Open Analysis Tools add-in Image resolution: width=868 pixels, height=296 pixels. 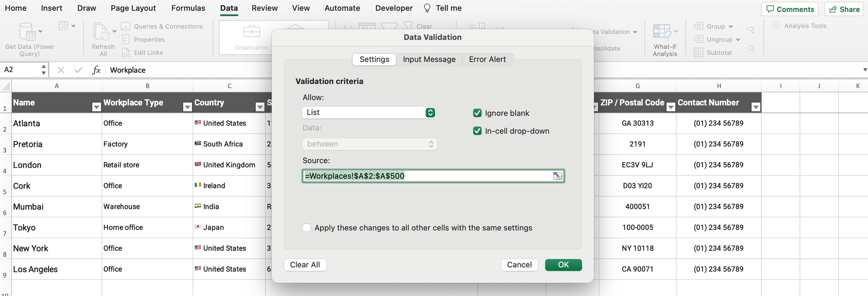pos(799,26)
